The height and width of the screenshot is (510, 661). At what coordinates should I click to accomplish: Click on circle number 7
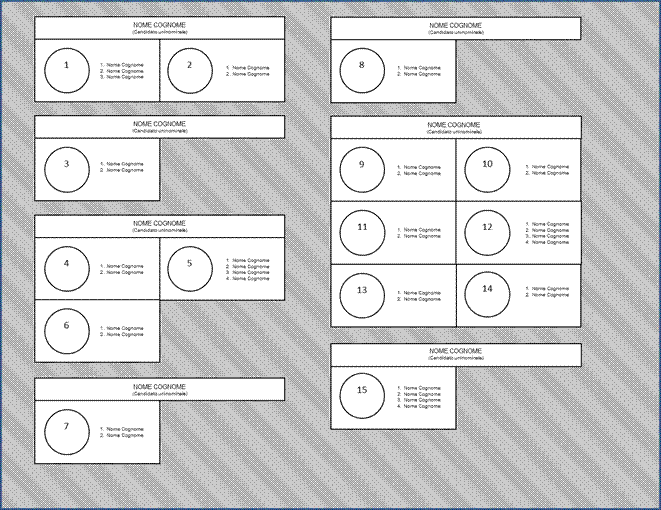[x=67, y=432]
